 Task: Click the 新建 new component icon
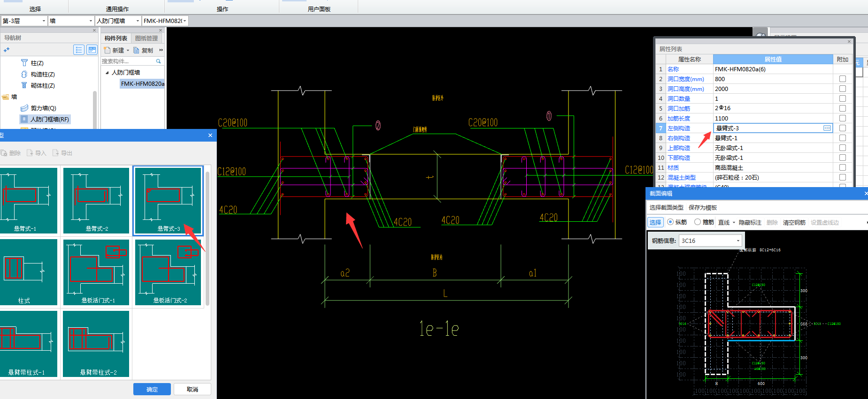point(107,50)
